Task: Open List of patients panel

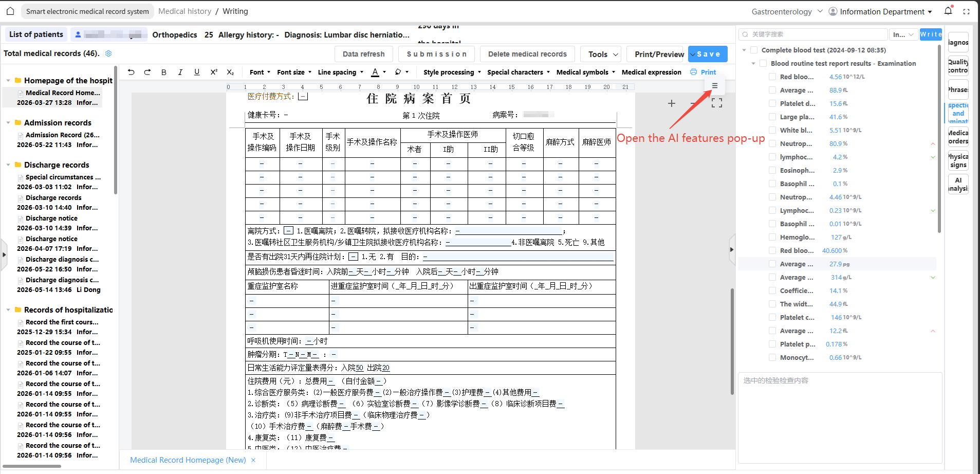Action: click(x=36, y=34)
